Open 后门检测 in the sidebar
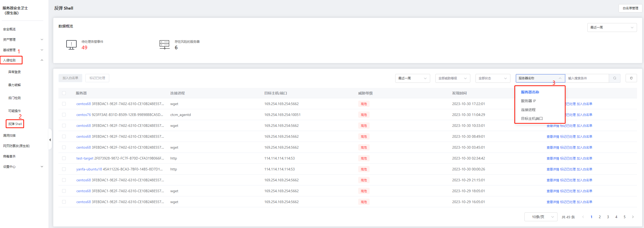 click(14, 98)
